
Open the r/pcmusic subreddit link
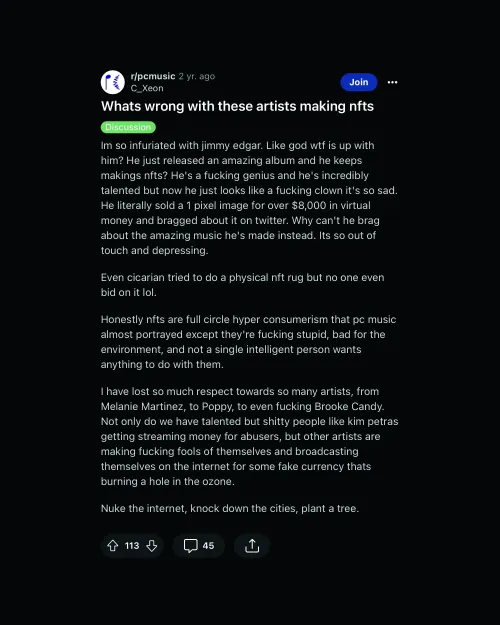pos(153,76)
